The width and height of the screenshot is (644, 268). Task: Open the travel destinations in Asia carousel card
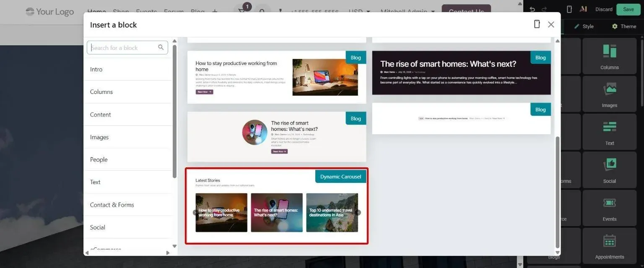tap(332, 213)
